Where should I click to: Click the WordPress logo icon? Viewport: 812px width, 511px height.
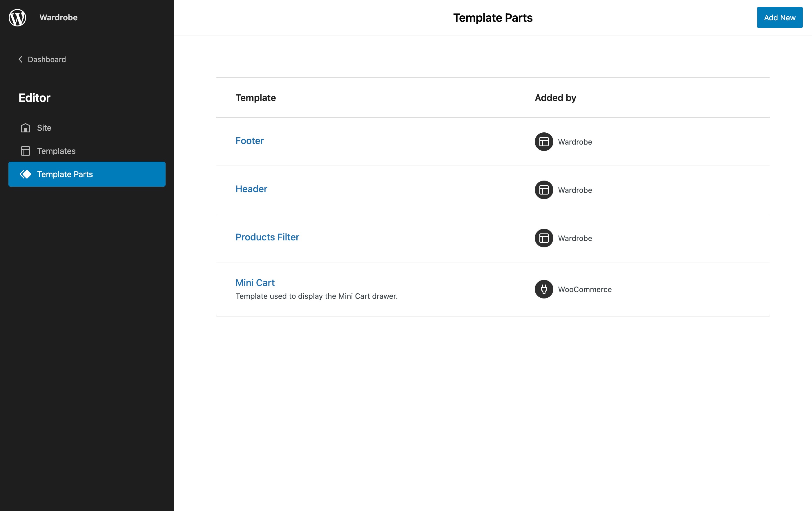click(x=17, y=17)
